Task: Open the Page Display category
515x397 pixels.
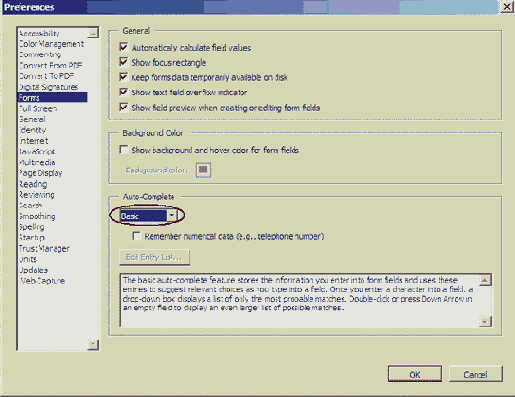Action: [41, 173]
